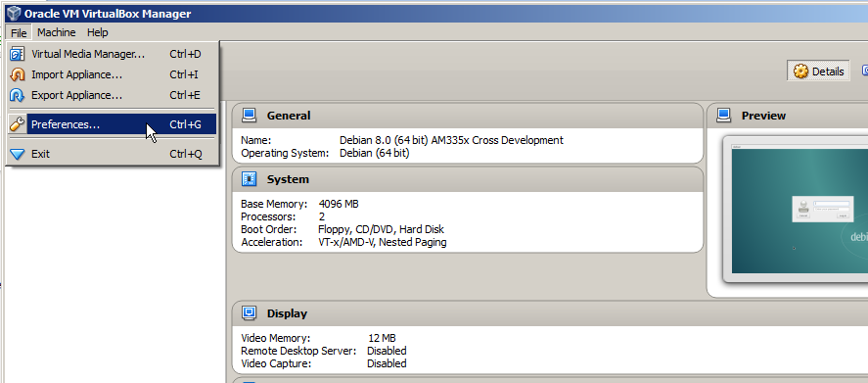Click the Preview section monitor icon
Viewport: 868px width, 383px height.
pyautogui.click(x=723, y=116)
